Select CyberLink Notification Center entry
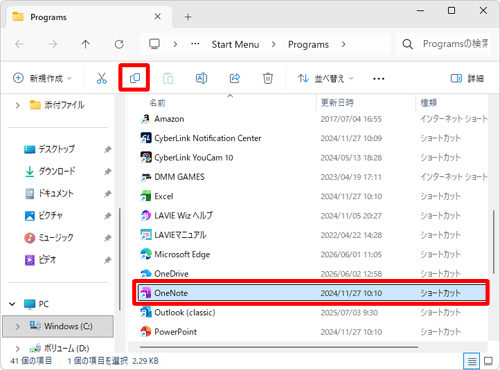This screenshot has width=500, height=370. (x=208, y=138)
